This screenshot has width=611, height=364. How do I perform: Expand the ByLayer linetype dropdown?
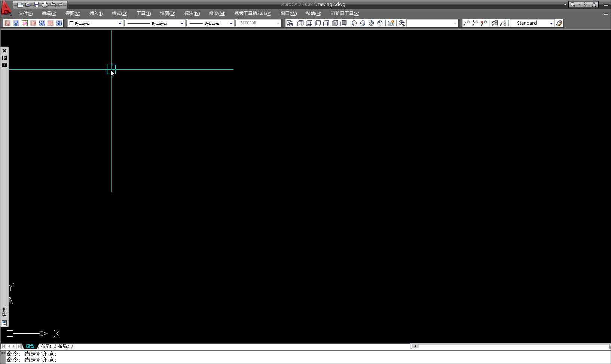coord(182,23)
